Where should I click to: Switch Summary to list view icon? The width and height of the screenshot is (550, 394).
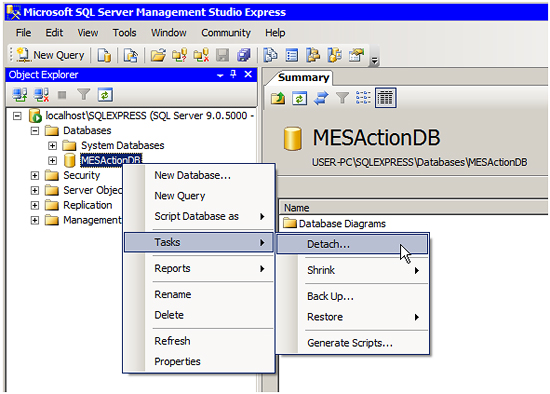tap(363, 98)
